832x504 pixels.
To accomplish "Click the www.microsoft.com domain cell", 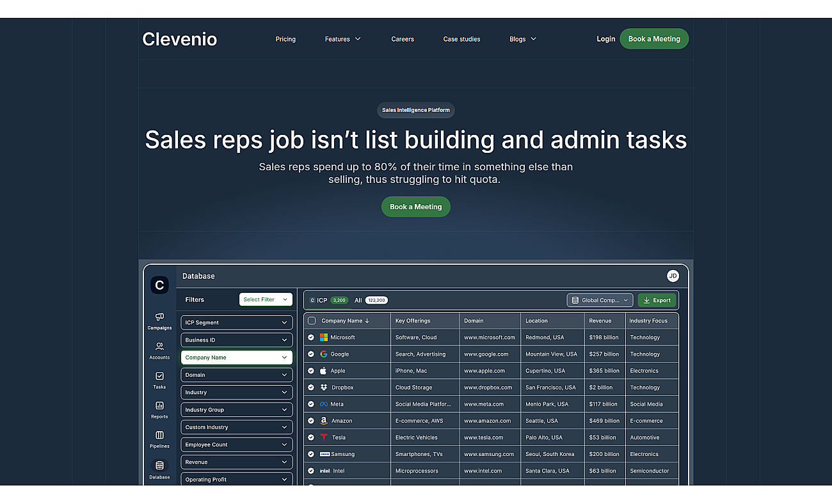I will pyautogui.click(x=490, y=337).
